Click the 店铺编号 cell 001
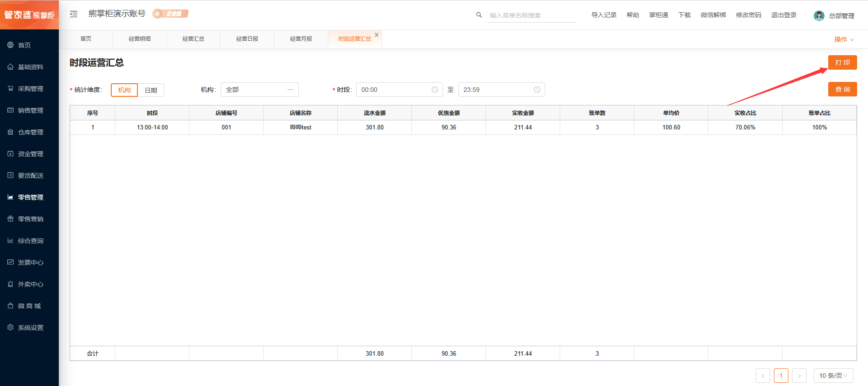868x386 pixels. click(226, 128)
